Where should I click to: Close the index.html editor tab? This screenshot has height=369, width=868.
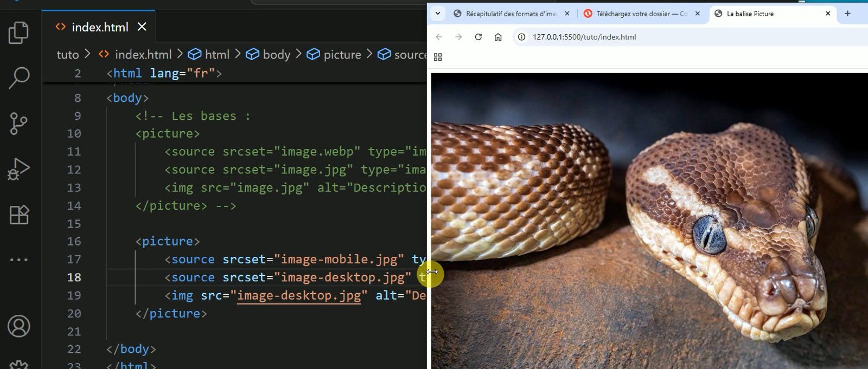142,27
